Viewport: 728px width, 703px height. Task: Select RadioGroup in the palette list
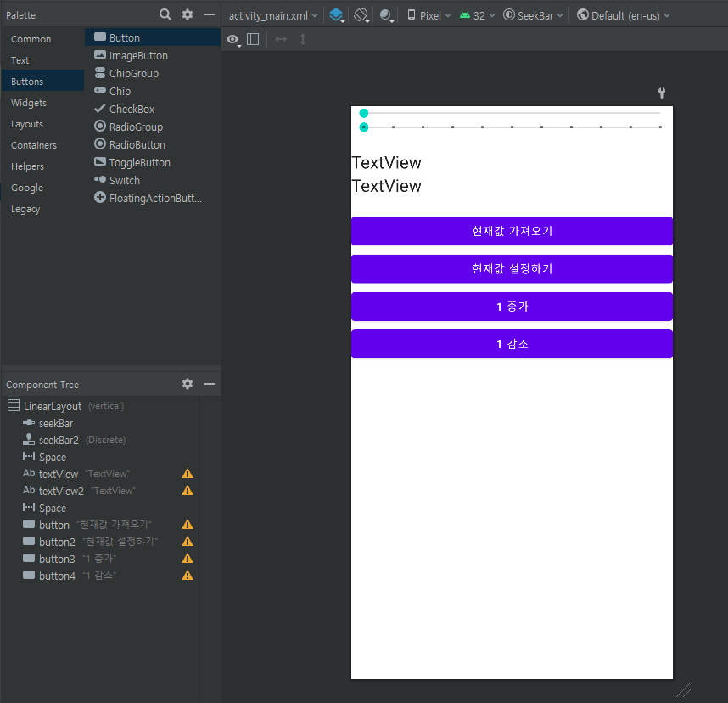point(152,127)
